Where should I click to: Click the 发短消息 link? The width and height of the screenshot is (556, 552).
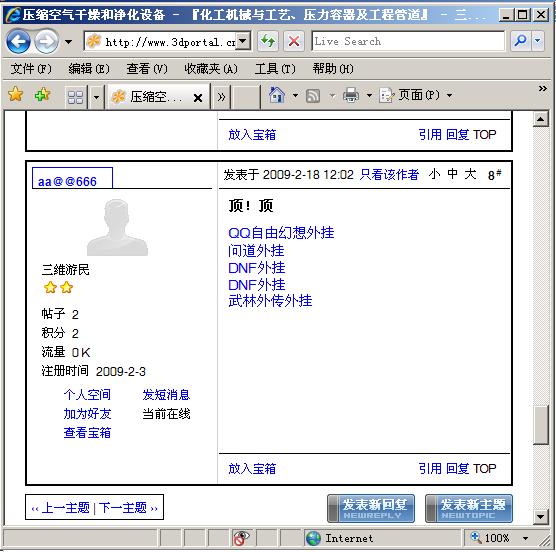(166, 395)
